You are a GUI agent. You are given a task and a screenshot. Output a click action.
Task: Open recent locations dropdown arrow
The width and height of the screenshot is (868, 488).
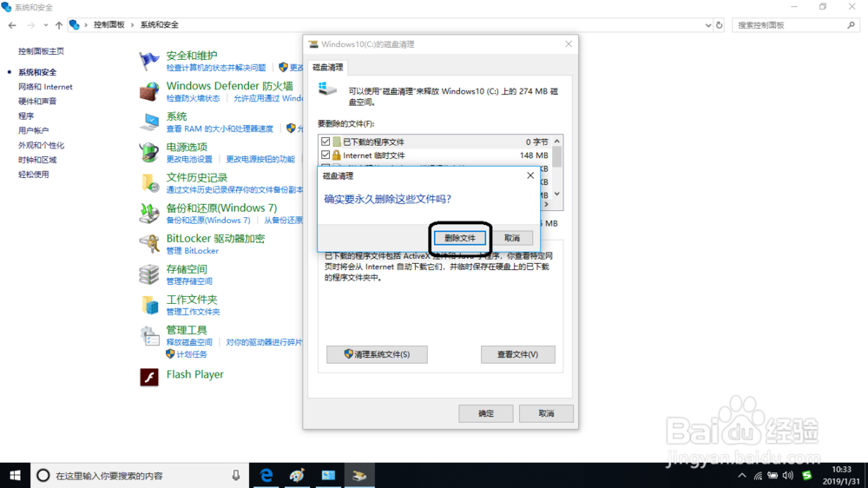[45, 25]
